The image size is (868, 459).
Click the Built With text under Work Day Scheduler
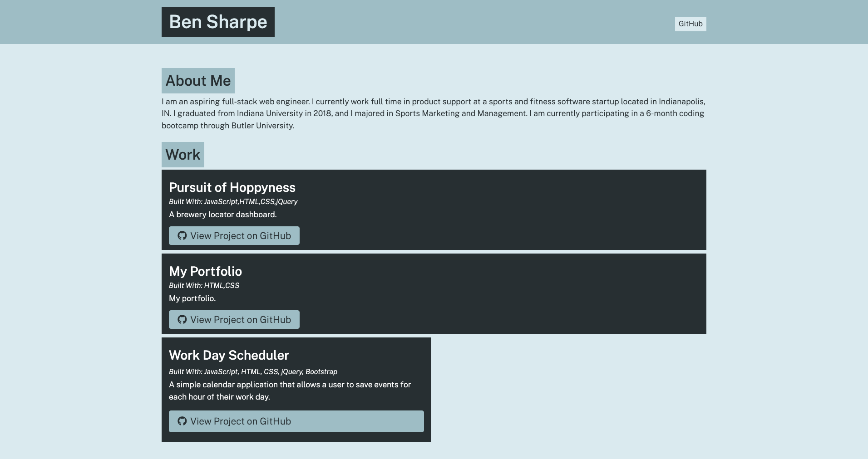(x=253, y=371)
